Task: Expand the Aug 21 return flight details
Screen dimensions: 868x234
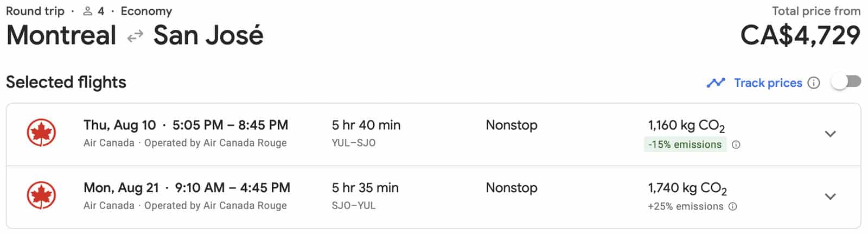Action: (830, 196)
